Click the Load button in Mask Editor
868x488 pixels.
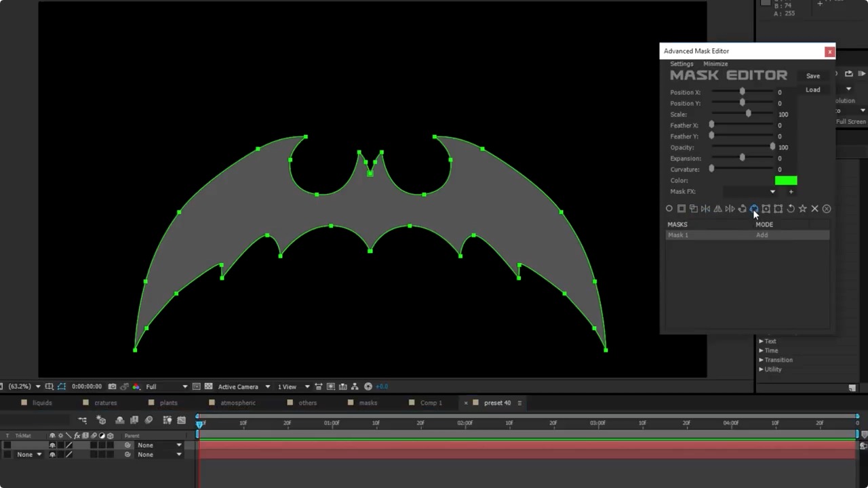[x=812, y=89]
